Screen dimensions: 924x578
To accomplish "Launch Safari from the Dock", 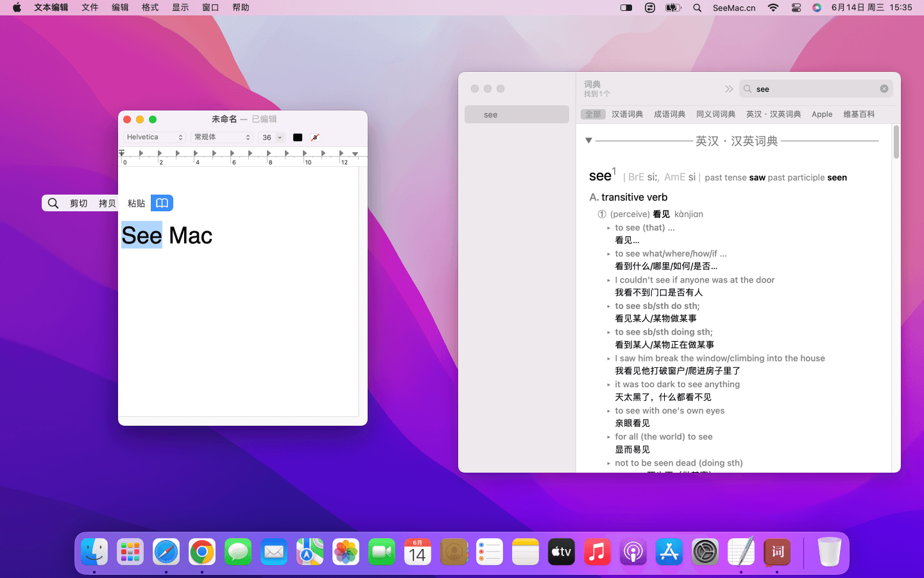I will (x=166, y=552).
